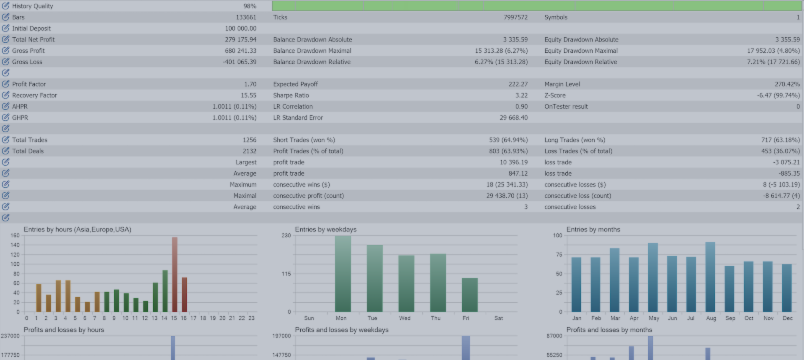The height and width of the screenshot is (360, 804).
Task: Select the edit icon for Total Net Profit
Action: click(6, 39)
